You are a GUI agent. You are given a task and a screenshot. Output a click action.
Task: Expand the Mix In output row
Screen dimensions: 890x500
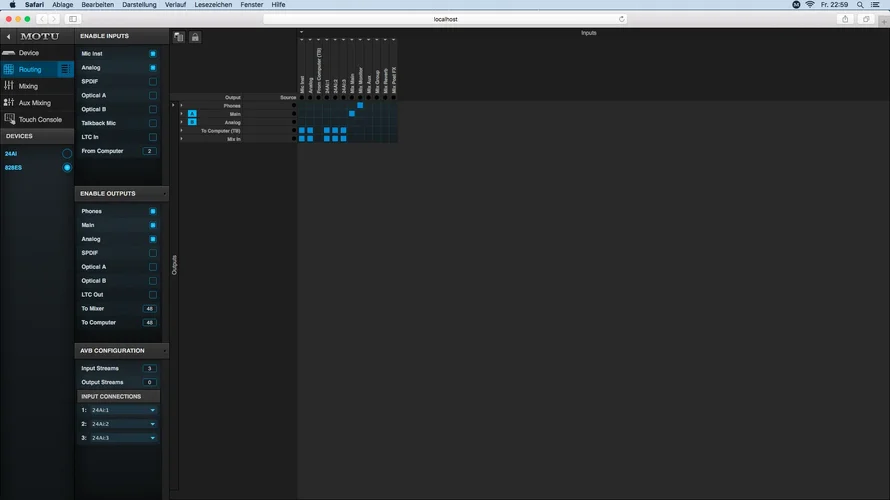pos(182,138)
